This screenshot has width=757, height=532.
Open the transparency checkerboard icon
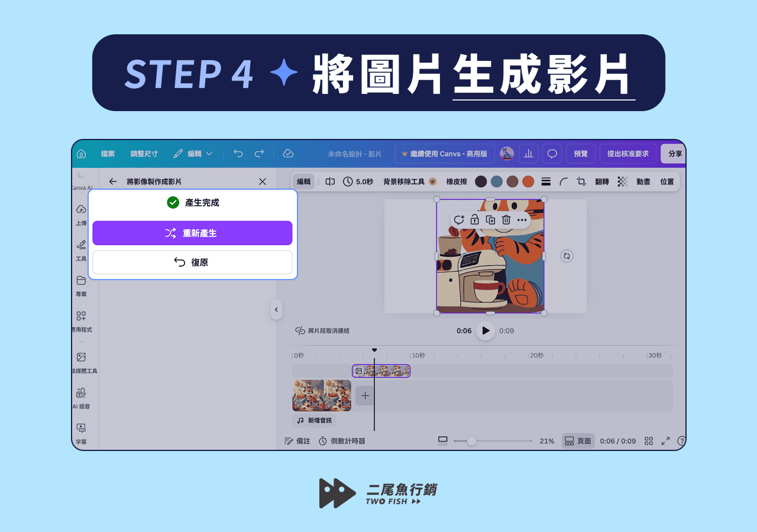point(623,181)
